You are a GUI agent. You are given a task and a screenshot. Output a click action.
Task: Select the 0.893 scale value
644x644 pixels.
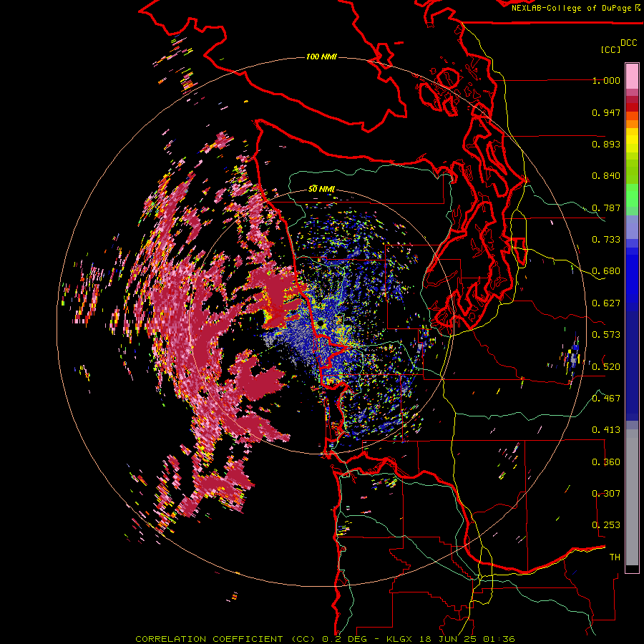606,144
